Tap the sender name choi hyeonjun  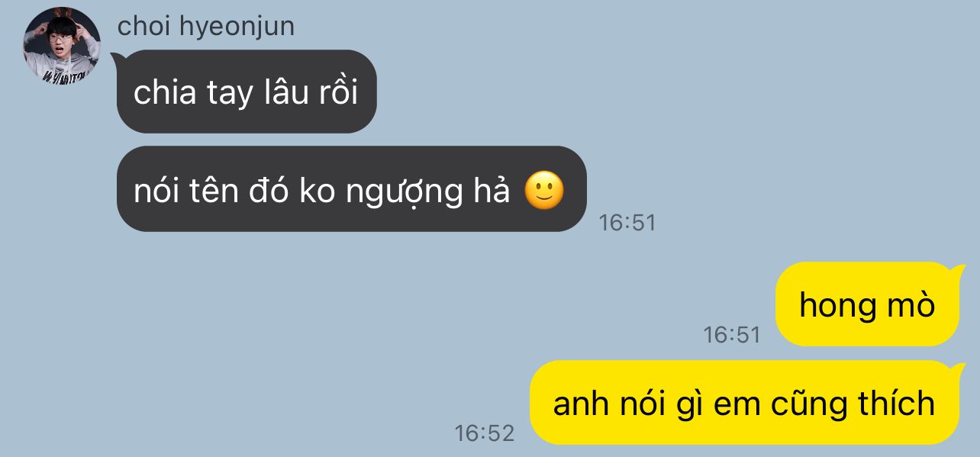tap(206, 27)
